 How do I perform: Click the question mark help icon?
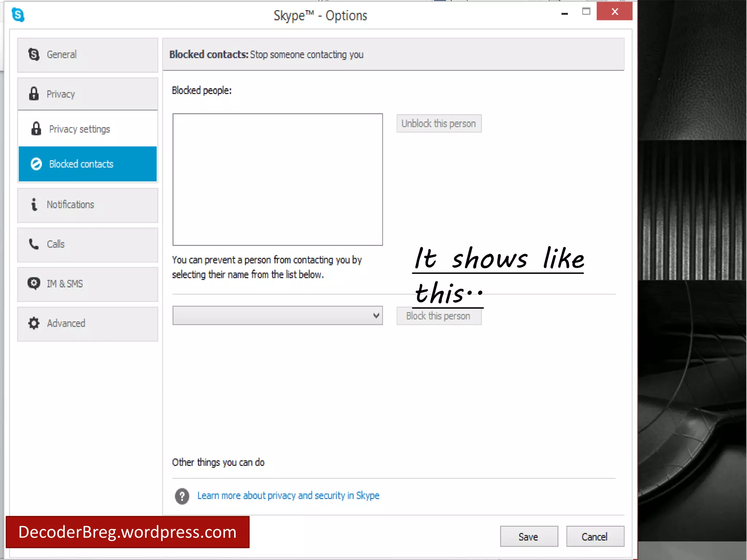182,496
